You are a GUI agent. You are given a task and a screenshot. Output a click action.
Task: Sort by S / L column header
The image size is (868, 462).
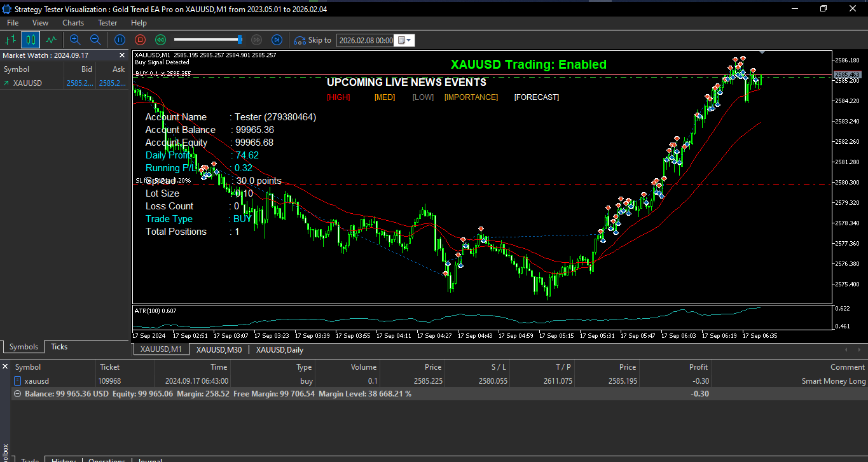click(x=499, y=367)
